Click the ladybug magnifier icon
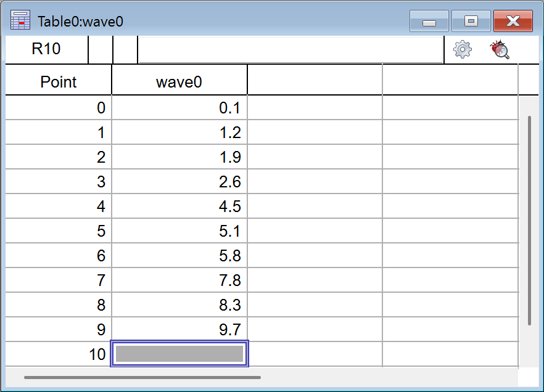Screen dimensions: 544x392 click(x=500, y=49)
